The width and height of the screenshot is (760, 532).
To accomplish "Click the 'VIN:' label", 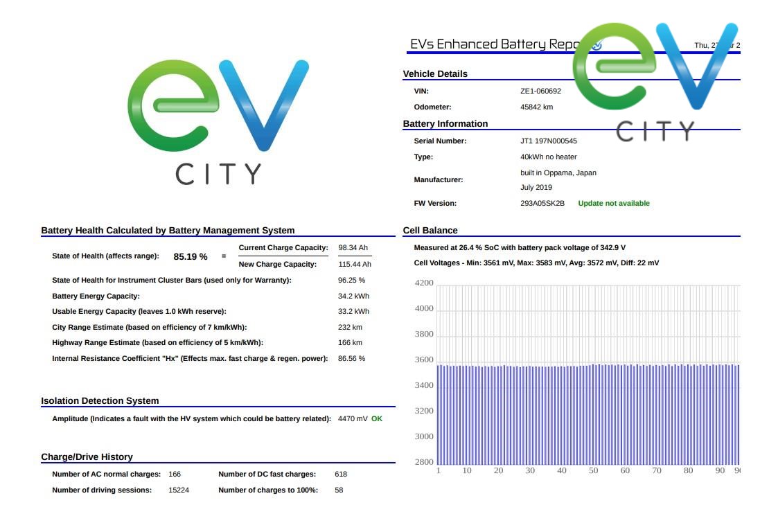I will pyautogui.click(x=421, y=91).
